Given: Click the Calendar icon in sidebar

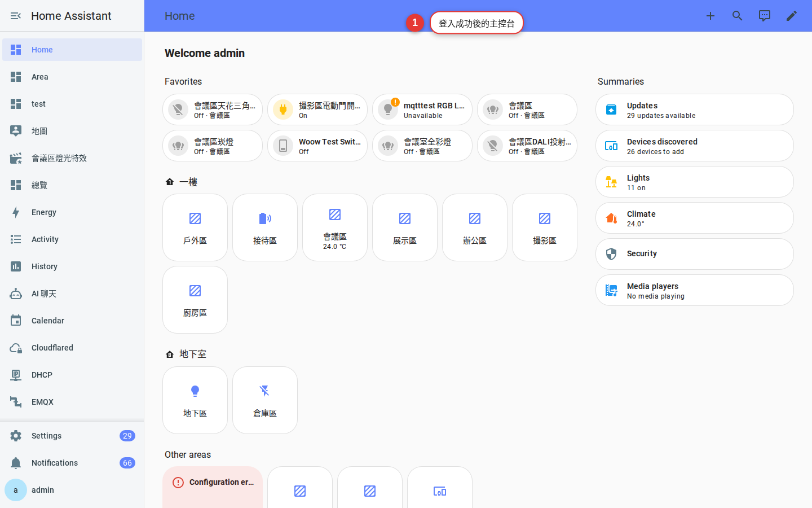Looking at the screenshot, I should [x=16, y=321].
